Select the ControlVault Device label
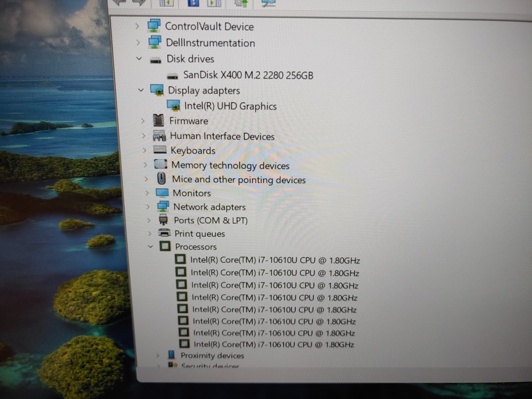 pyautogui.click(x=209, y=27)
